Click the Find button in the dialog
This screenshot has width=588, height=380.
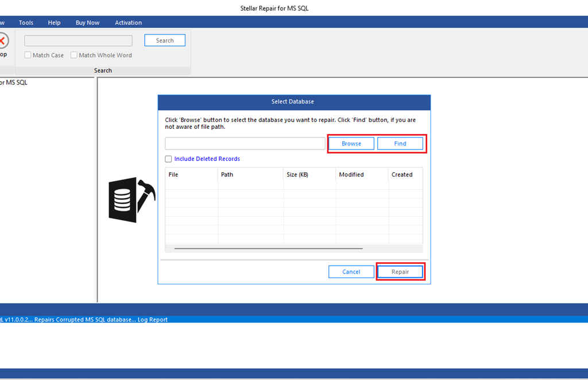click(400, 144)
